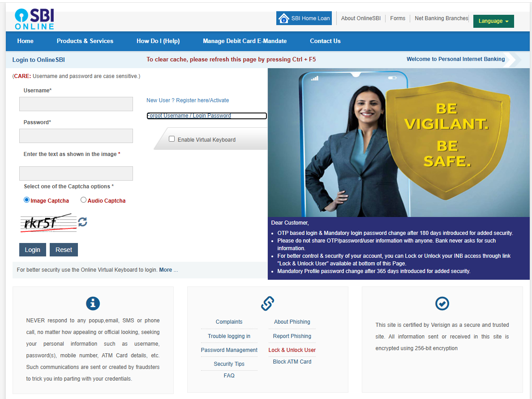
Task: Refresh the captcha image
Action: [x=82, y=222]
